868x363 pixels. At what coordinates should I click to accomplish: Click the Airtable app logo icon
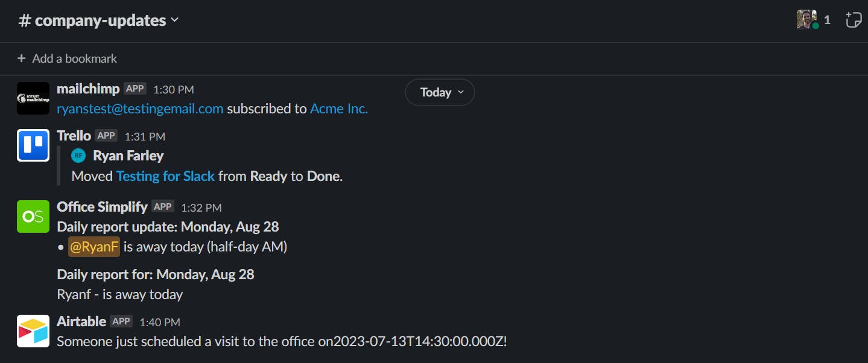33,331
